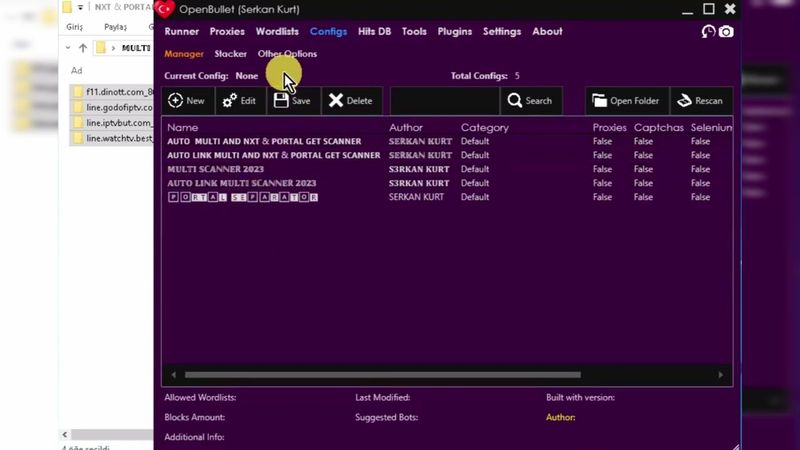Viewport: 800px width, 450px height.
Task: Select AUTO MULTI AND NXT & PORTAL GET SCANNER config
Action: [264, 141]
